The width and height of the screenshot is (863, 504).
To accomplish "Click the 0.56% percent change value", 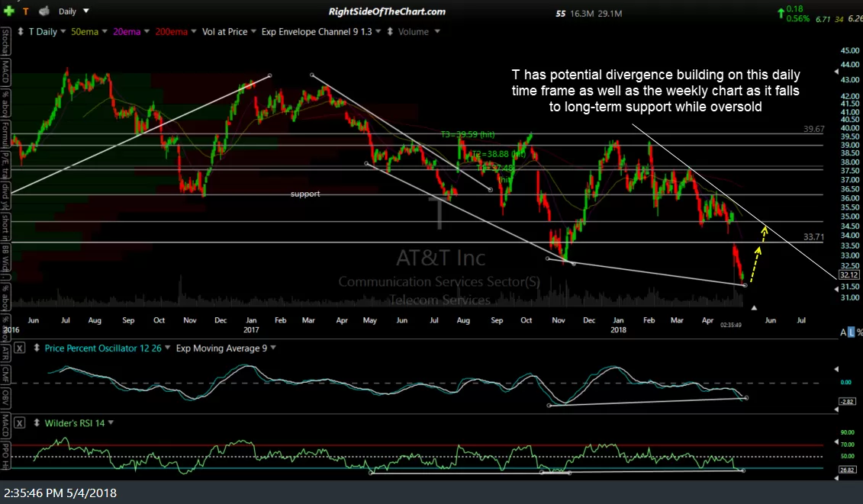I will 798,19.
